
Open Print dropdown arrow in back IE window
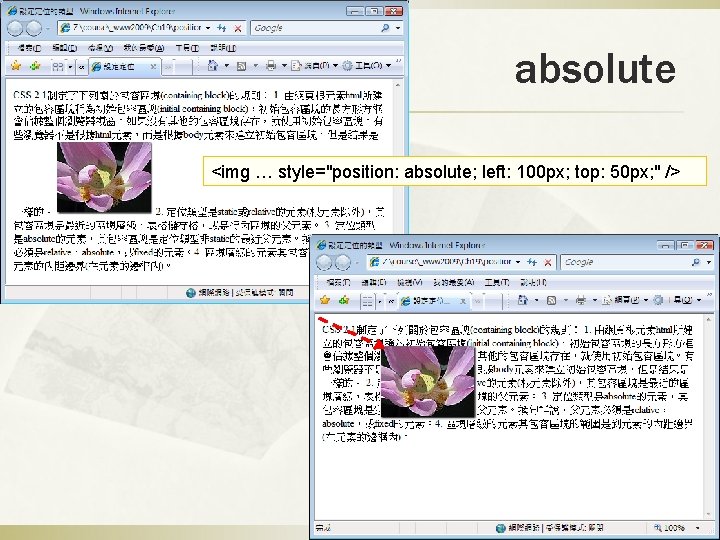click(284, 66)
